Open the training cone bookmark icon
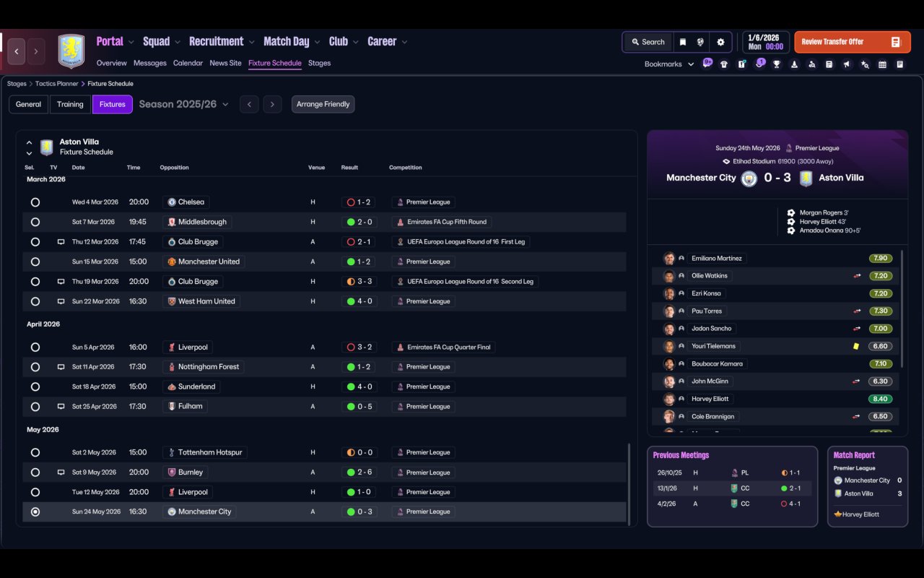The image size is (924, 578). tap(794, 64)
